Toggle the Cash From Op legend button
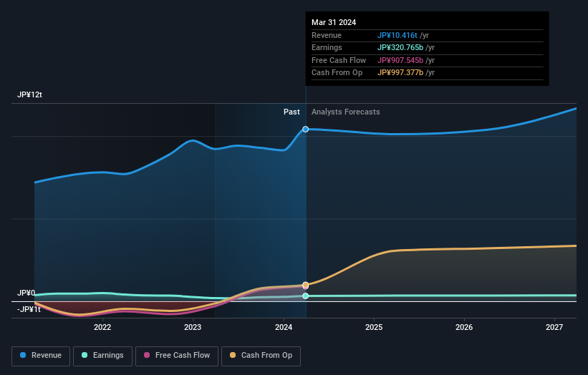588x375 pixels. coord(261,356)
